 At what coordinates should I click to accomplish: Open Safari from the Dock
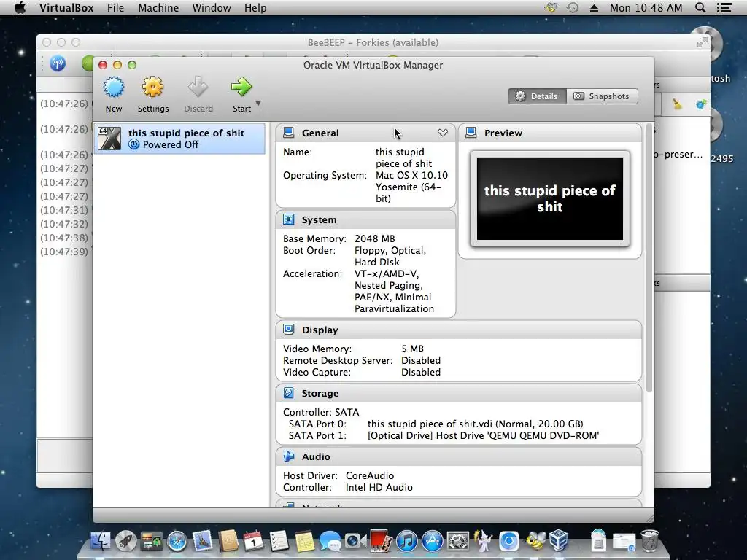[x=177, y=542]
